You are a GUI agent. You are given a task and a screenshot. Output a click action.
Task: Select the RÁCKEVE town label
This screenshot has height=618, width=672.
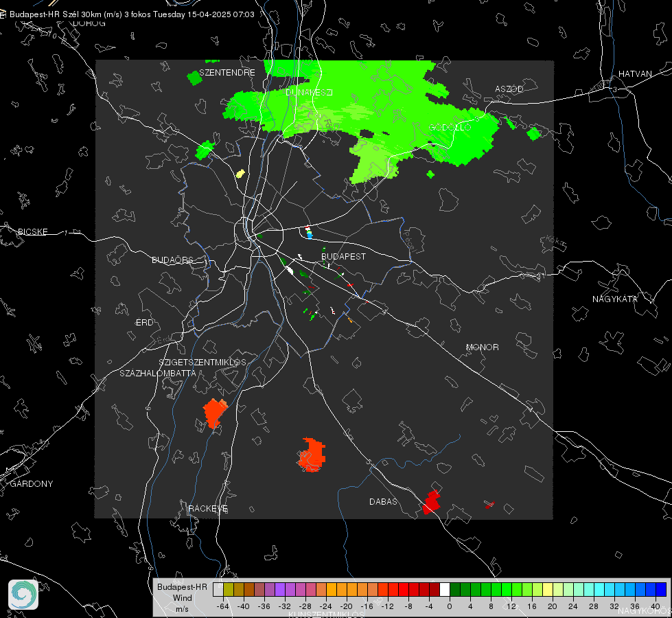[x=208, y=508]
